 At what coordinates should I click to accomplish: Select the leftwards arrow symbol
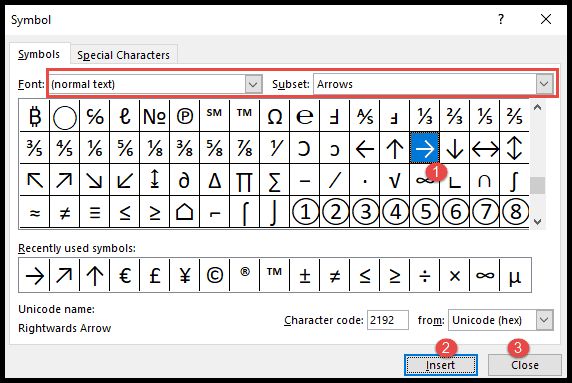(364, 148)
